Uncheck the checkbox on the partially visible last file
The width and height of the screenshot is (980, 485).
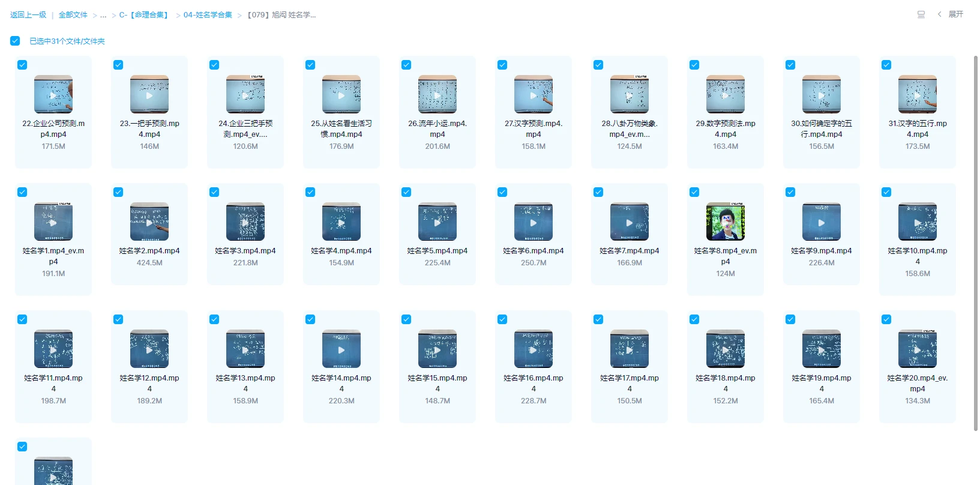(x=22, y=447)
